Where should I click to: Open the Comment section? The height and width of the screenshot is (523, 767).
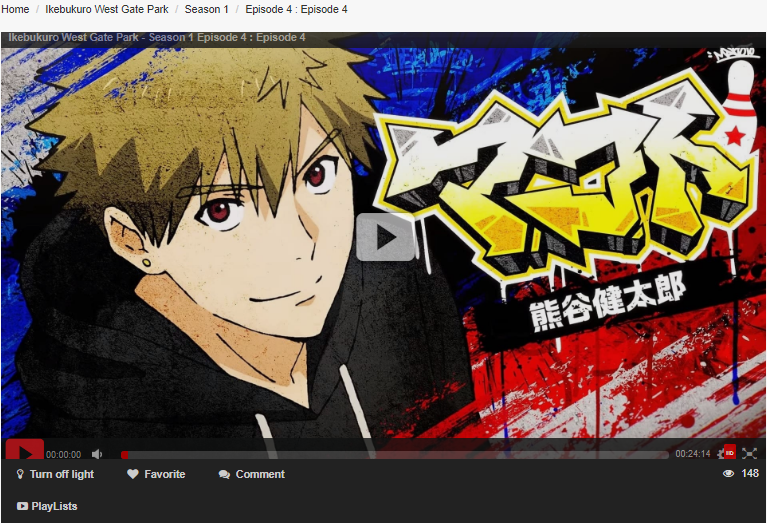click(x=251, y=474)
